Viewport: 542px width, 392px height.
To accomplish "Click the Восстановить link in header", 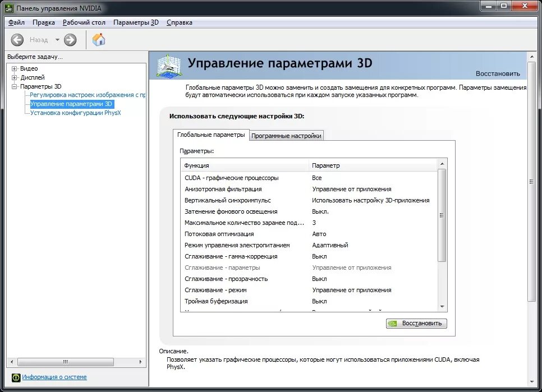I will [498, 73].
